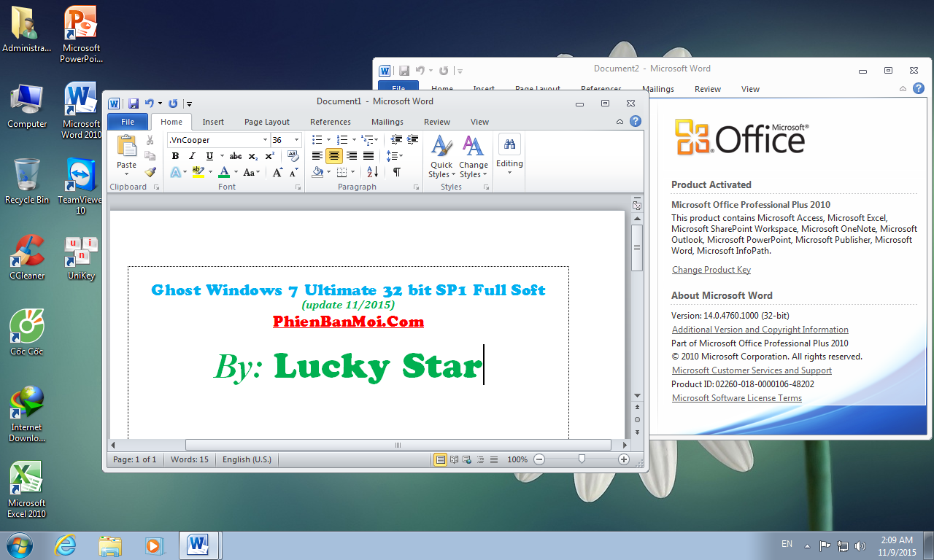This screenshot has width=934, height=560.
Task: Click Save icon in Document1 quick access toolbar
Action: tap(134, 104)
